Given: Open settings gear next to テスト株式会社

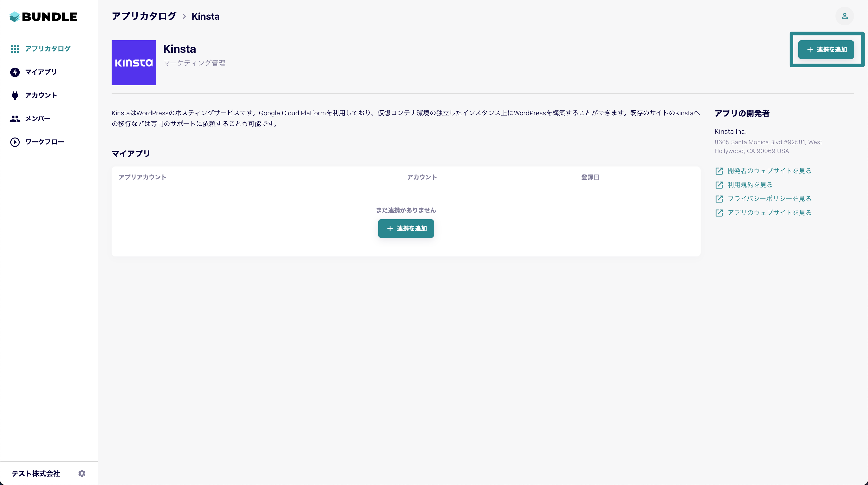Looking at the screenshot, I should (82, 473).
